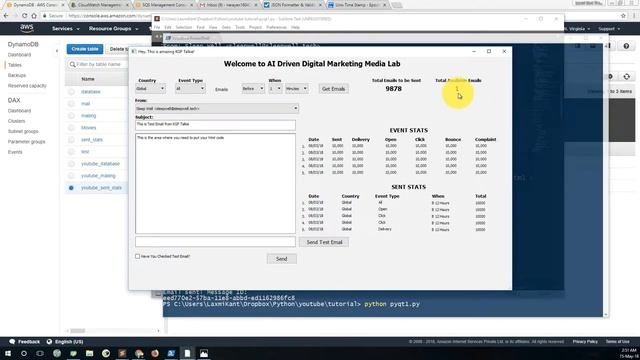Open Backups in DynamoDB sidebar

pos(17,76)
